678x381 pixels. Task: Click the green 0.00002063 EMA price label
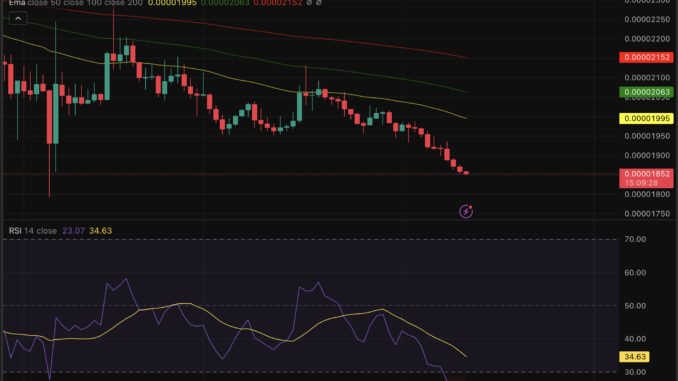[x=646, y=92]
